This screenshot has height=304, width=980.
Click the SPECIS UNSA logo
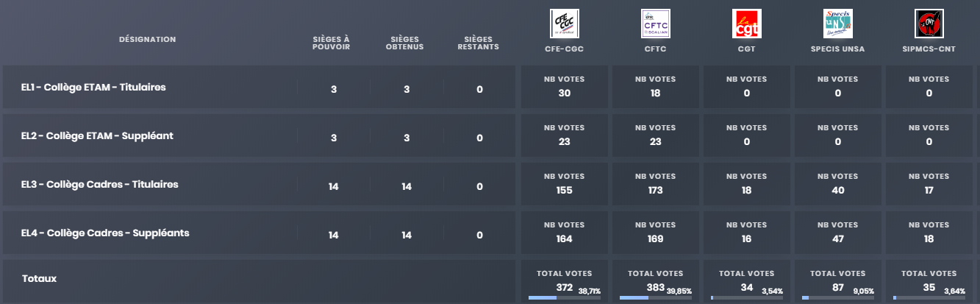838,24
